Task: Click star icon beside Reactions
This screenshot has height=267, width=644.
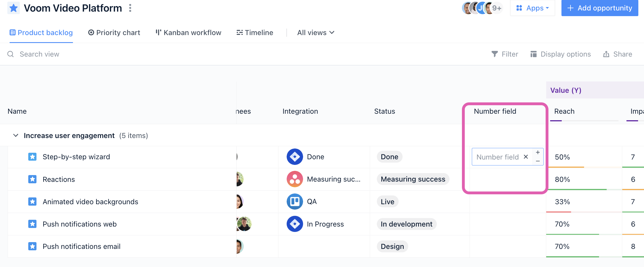Action: click(x=33, y=179)
